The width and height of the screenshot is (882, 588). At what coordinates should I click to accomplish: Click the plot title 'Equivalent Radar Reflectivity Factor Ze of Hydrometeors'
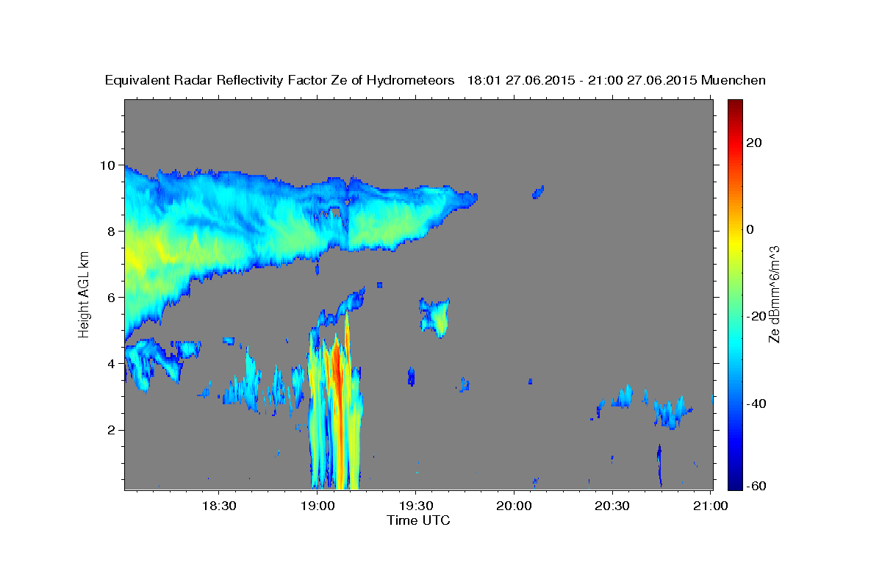(x=280, y=81)
